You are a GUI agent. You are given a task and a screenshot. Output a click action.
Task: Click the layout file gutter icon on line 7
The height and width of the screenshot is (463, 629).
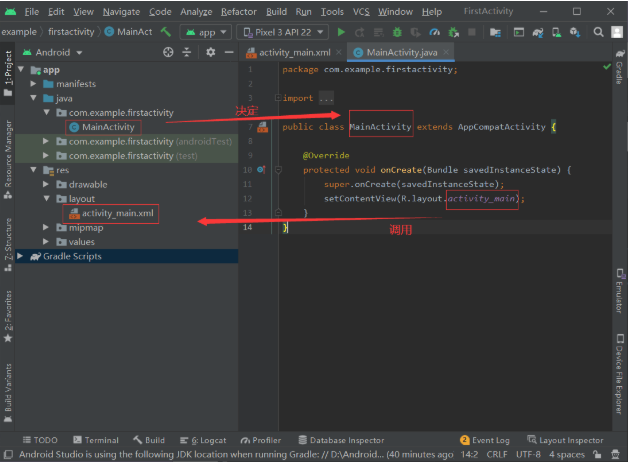(x=262, y=127)
